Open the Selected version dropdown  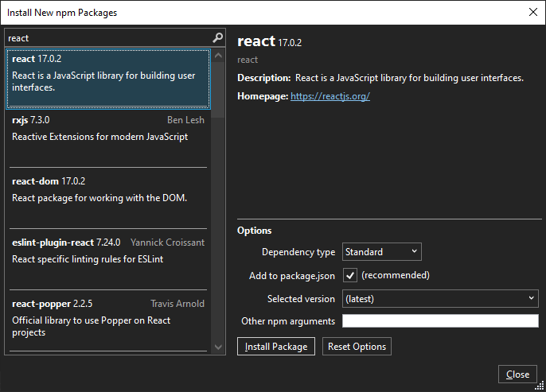pyautogui.click(x=440, y=299)
